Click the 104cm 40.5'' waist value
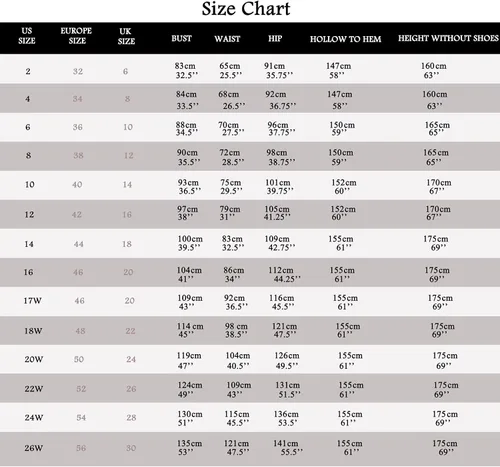 (238, 361)
